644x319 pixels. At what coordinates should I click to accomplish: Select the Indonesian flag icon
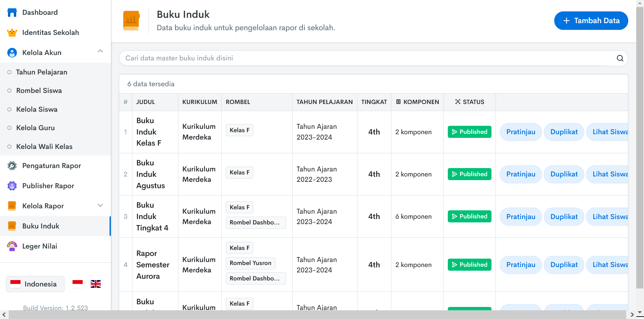tap(78, 284)
